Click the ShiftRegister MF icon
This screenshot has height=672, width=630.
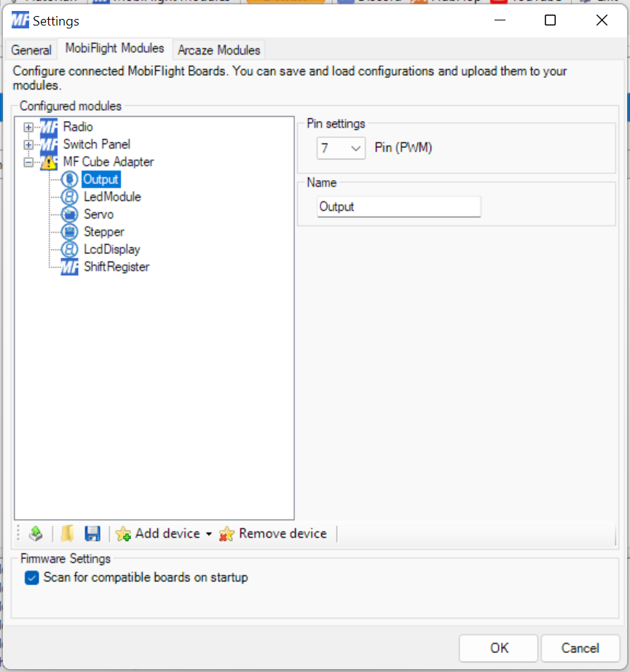69,267
